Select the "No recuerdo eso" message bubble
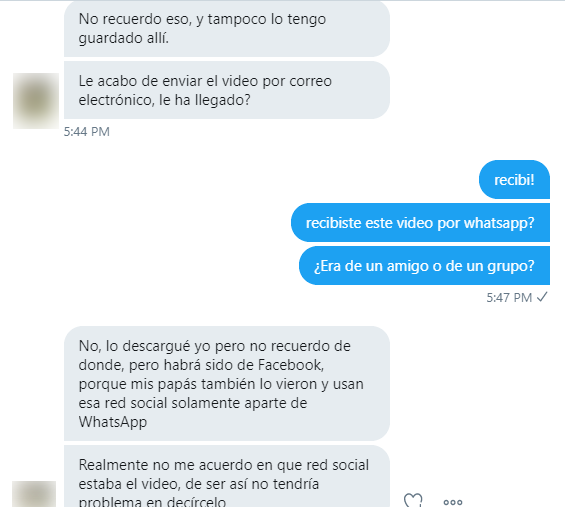The width and height of the screenshot is (565, 507). click(x=227, y=28)
